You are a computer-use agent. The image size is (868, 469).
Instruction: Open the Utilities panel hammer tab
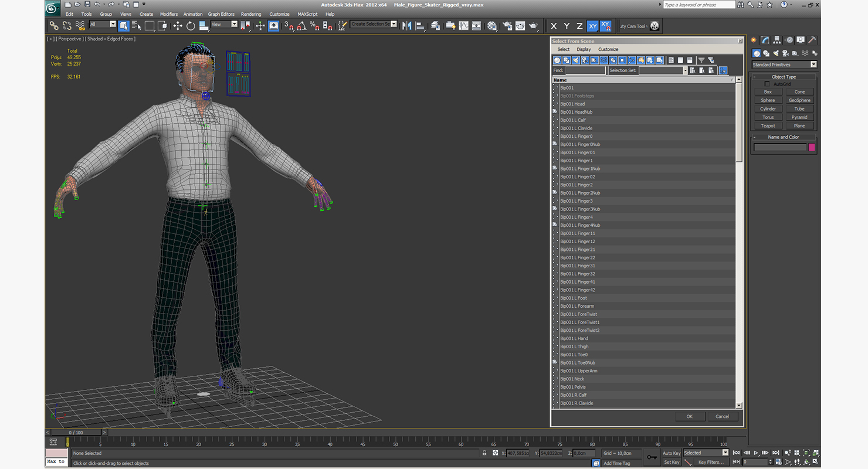click(x=812, y=40)
